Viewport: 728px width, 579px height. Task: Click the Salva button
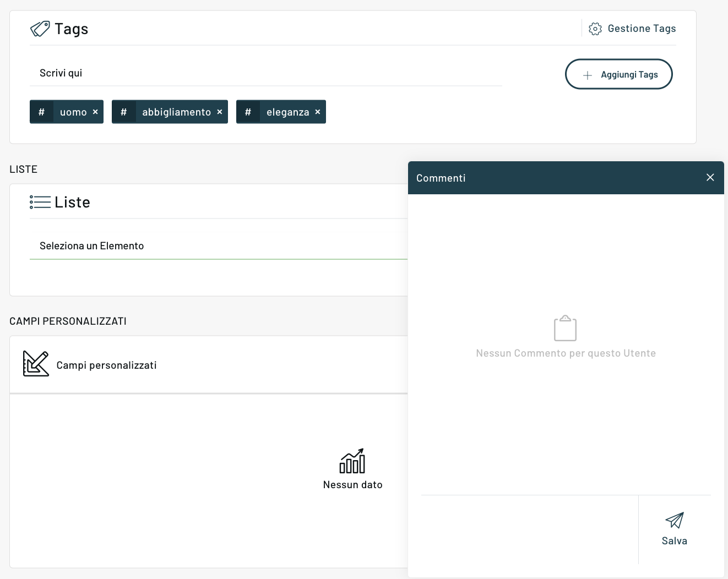pos(675,529)
